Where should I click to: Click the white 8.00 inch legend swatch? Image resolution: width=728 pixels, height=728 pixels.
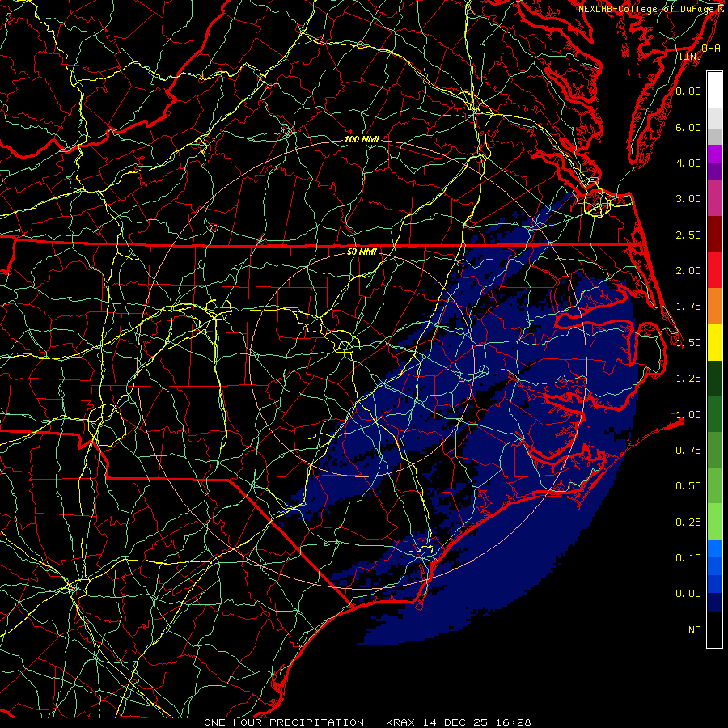click(x=714, y=91)
